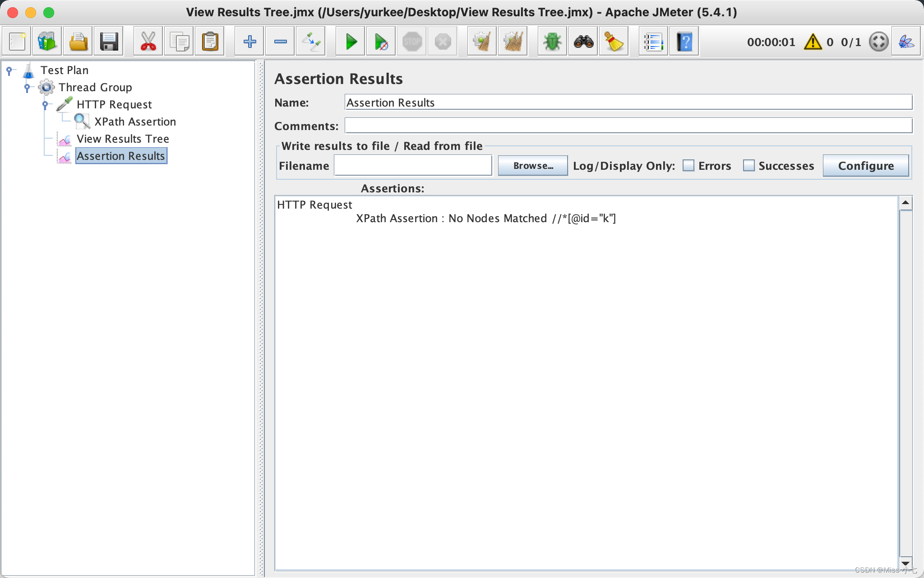924x578 pixels.
Task: Click the assertions scrollbar down arrow
Action: pos(906,563)
